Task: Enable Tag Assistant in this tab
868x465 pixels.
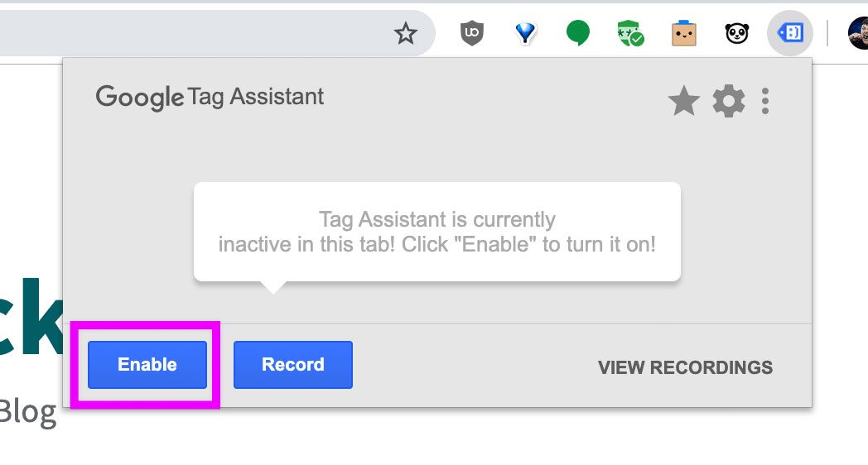Action: coord(147,364)
